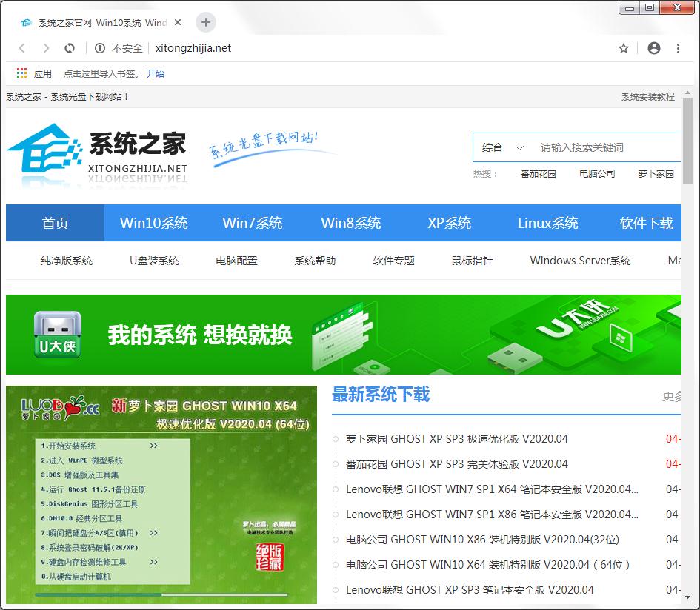Open the three-dot browser menu
The image size is (700, 610).
coord(679,47)
